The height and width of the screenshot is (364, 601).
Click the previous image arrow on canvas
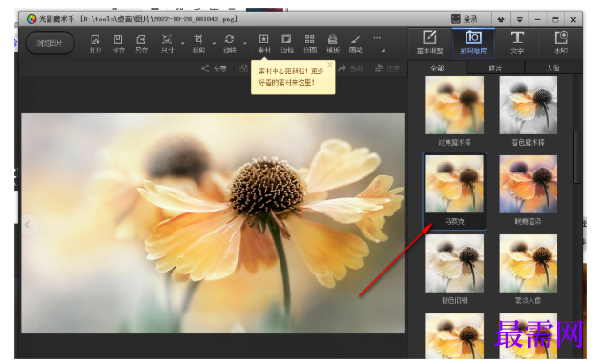[28, 225]
